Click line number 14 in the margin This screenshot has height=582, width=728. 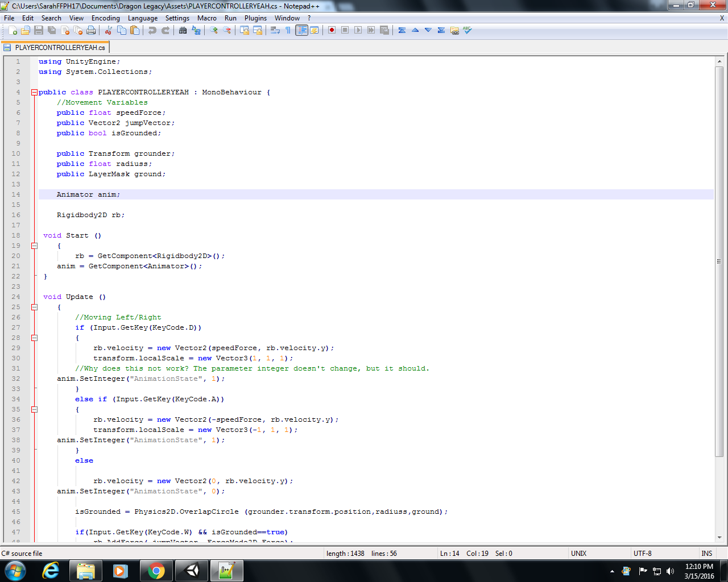coord(16,194)
